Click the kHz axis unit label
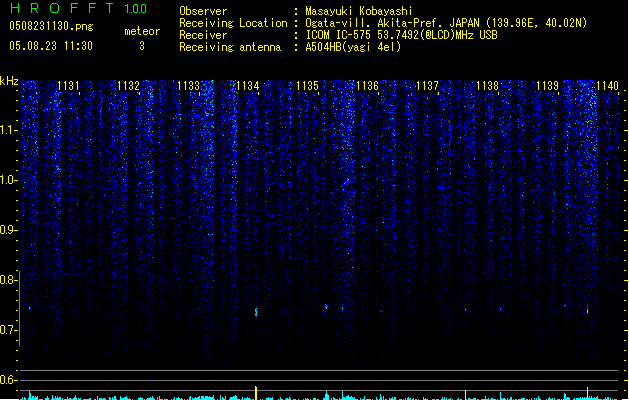629x400 pixels. pos(9,81)
